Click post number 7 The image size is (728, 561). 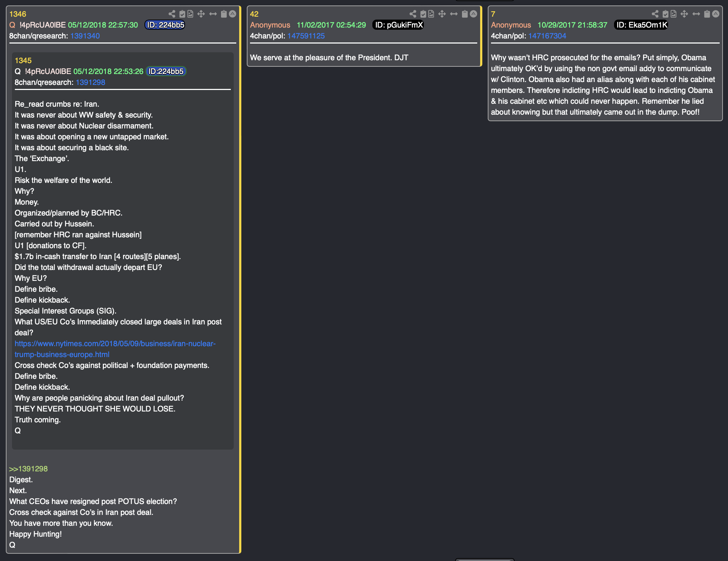tap(493, 14)
